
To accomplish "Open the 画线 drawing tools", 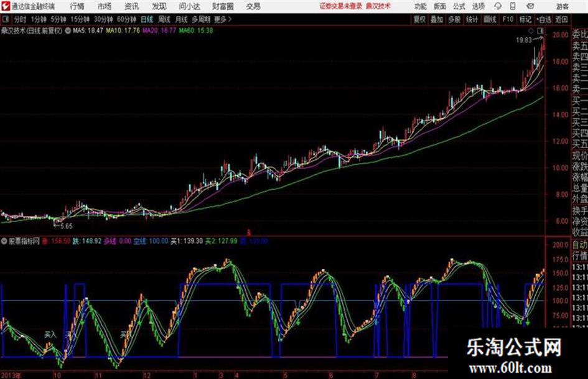I will [x=490, y=19].
